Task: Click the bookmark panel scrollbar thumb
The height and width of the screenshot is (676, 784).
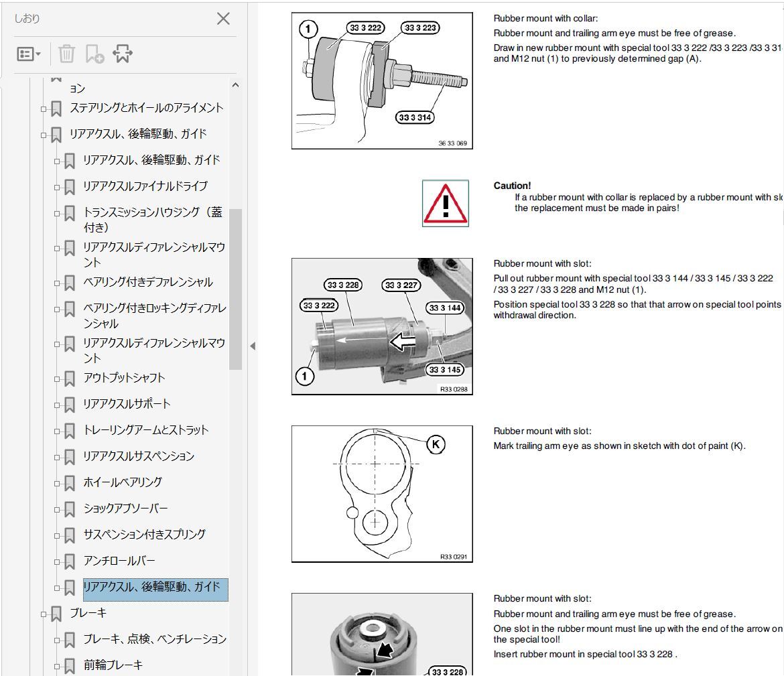Action: tap(235, 289)
